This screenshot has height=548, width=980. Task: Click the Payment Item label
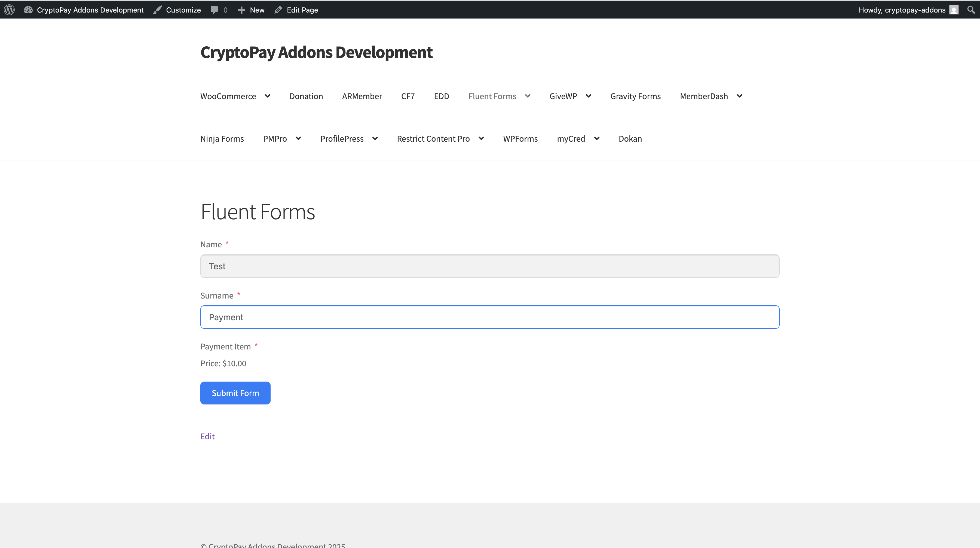pos(226,346)
